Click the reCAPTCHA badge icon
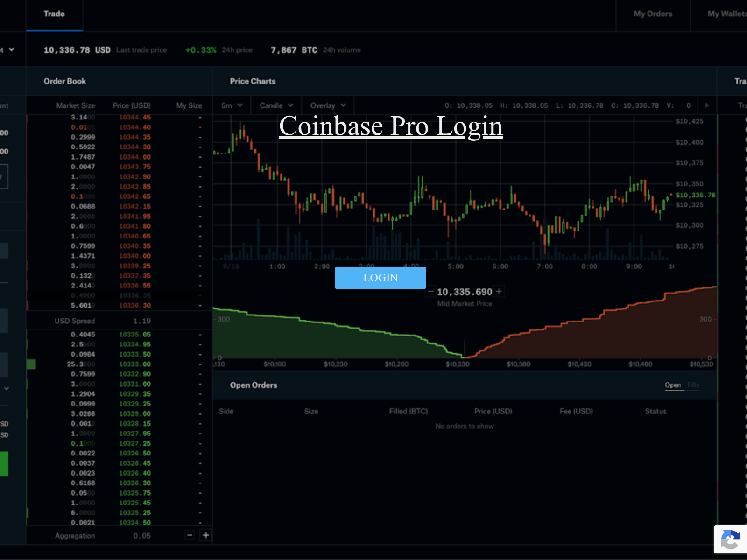Image resolution: width=747 pixels, height=560 pixels. pos(731,539)
